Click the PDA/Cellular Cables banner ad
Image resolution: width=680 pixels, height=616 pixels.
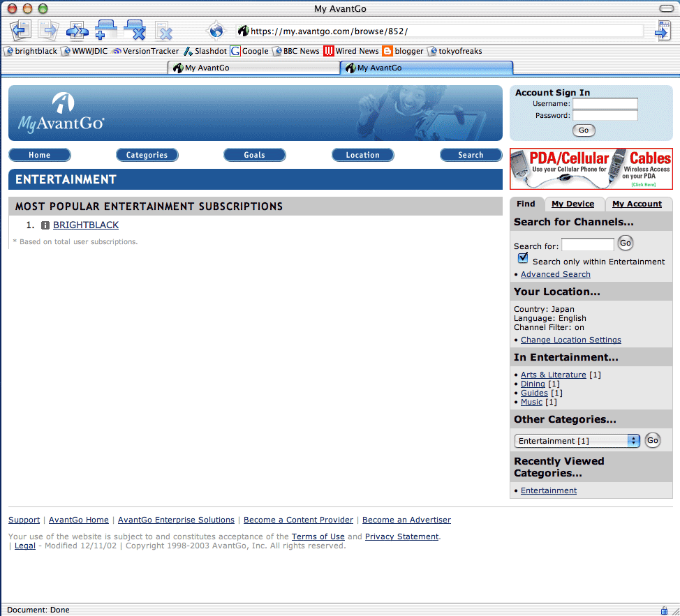591,169
